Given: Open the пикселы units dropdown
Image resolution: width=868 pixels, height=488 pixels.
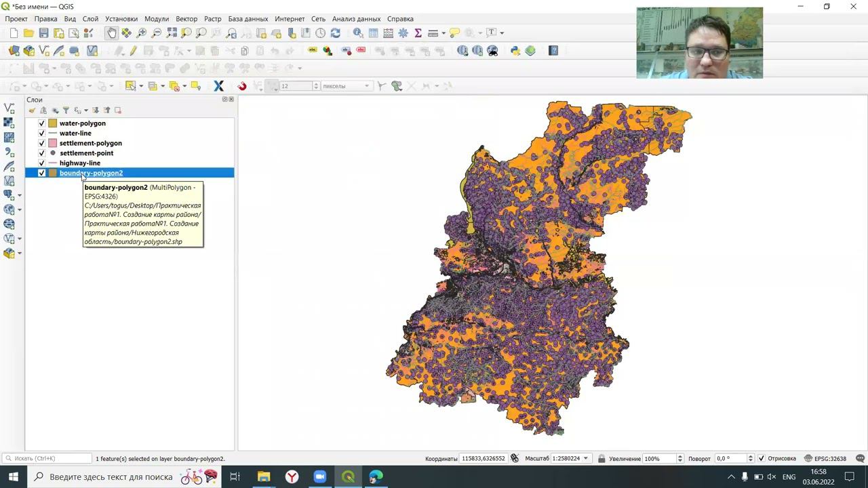Looking at the screenshot, I should (367, 86).
